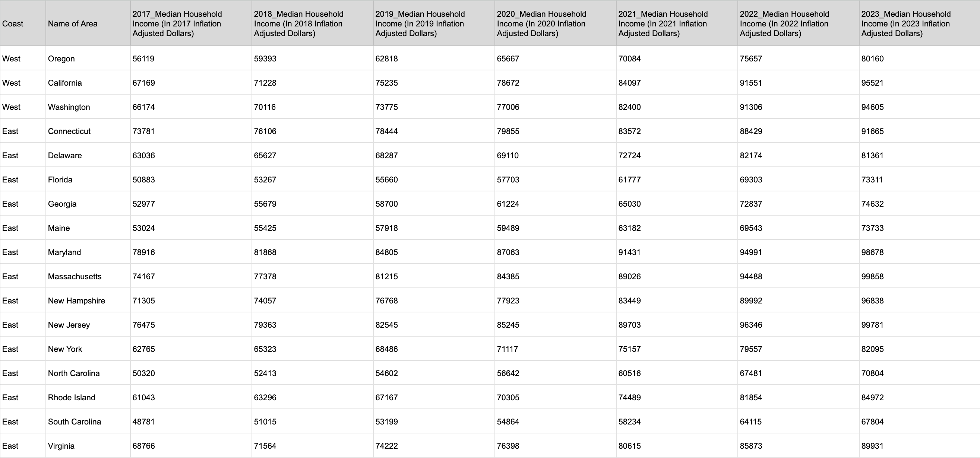The image size is (980, 458).
Task: Click Connecticut's 2018 income value 76106
Action: point(265,131)
